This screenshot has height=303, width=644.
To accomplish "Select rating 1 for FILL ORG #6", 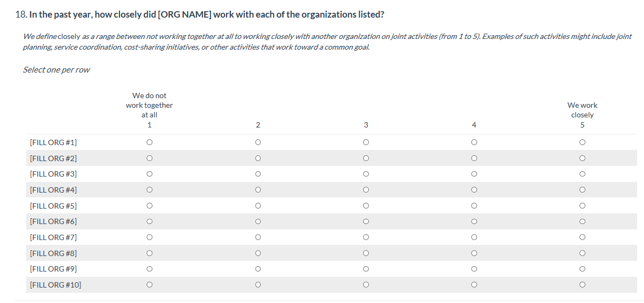I will pyautogui.click(x=149, y=221).
